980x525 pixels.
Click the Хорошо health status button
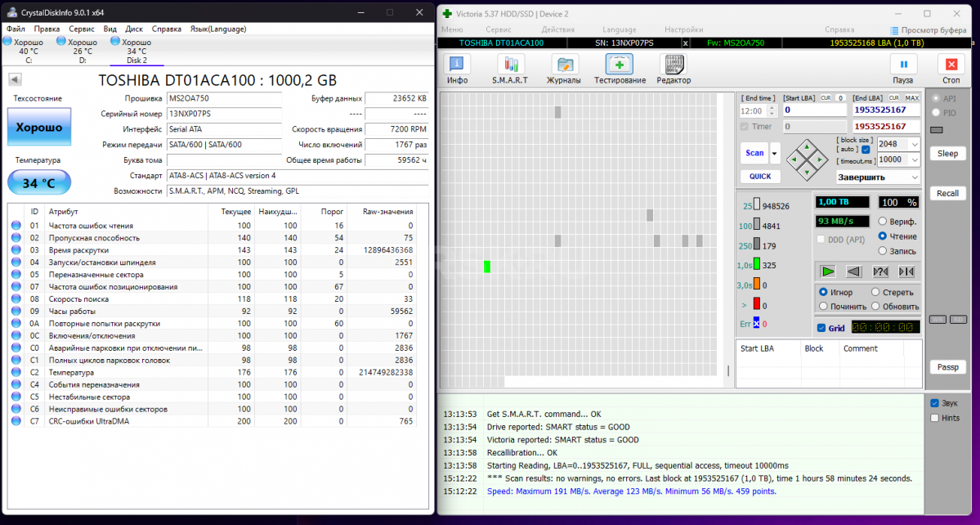(x=39, y=128)
